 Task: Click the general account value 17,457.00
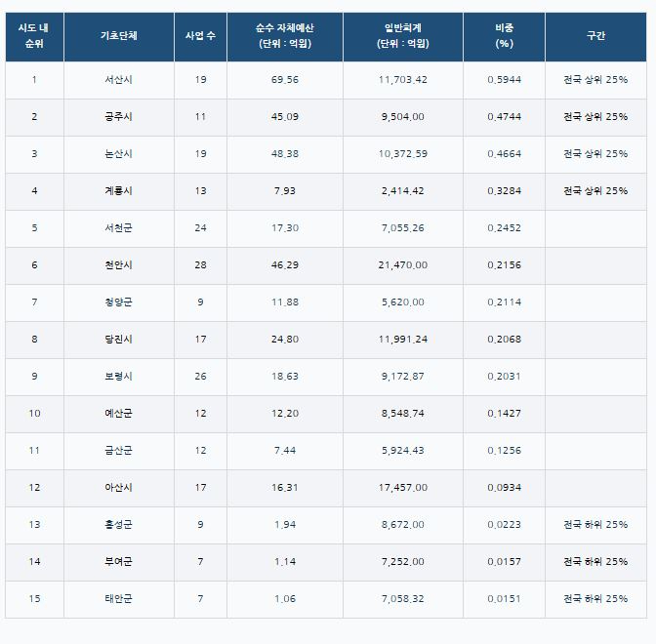coord(403,488)
